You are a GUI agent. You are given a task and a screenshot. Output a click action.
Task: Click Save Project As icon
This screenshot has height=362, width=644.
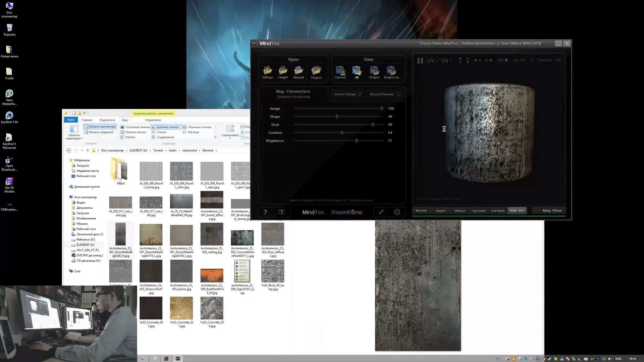pos(392,72)
